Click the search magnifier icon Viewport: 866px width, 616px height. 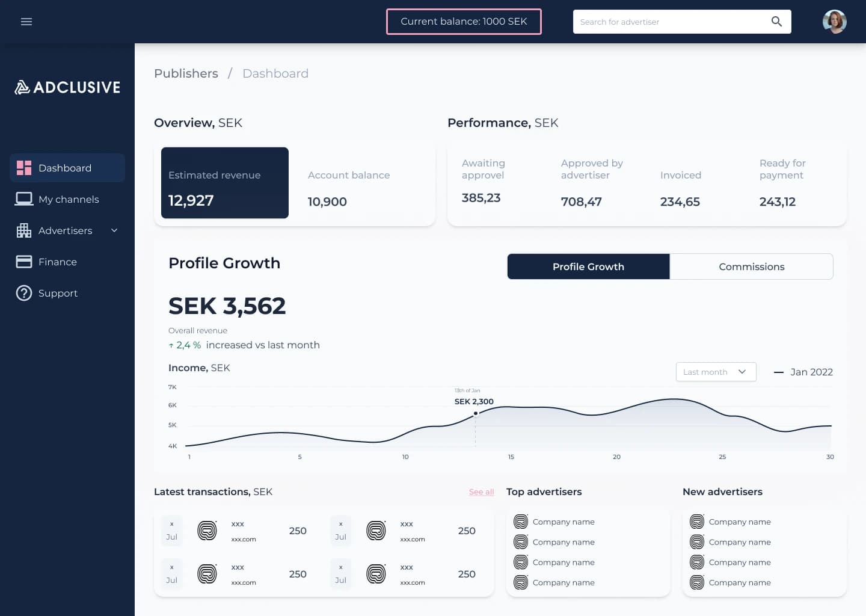pyautogui.click(x=776, y=22)
